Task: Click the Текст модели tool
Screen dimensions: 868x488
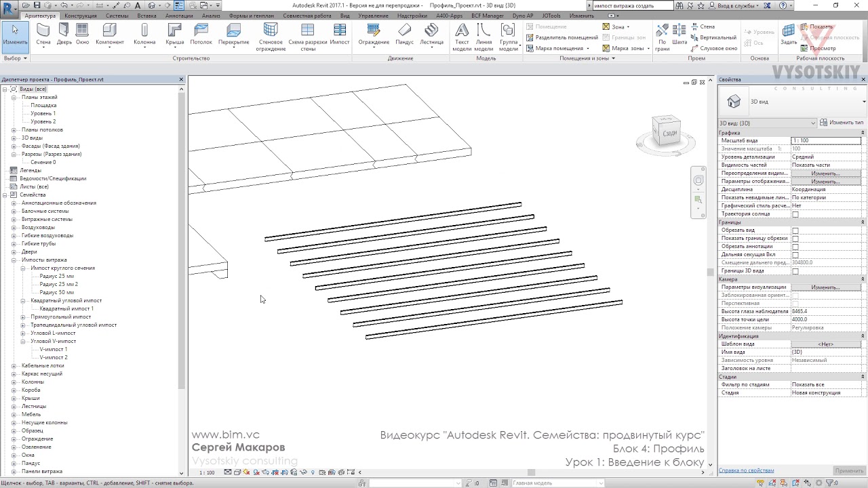Action: click(462, 37)
